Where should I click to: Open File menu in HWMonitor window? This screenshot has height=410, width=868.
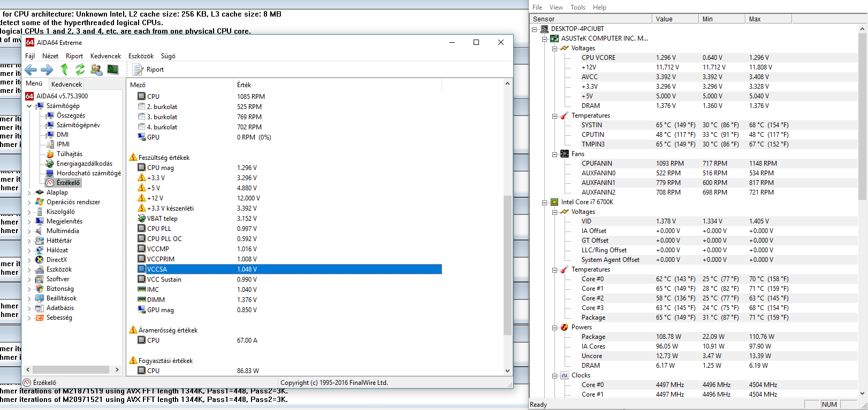[x=537, y=7]
